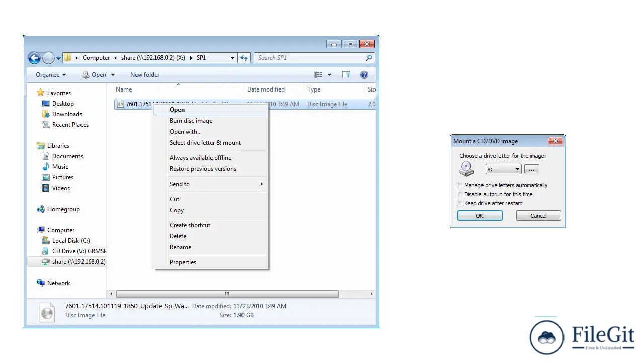Click New folder in toolbar

[x=145, y=75]
